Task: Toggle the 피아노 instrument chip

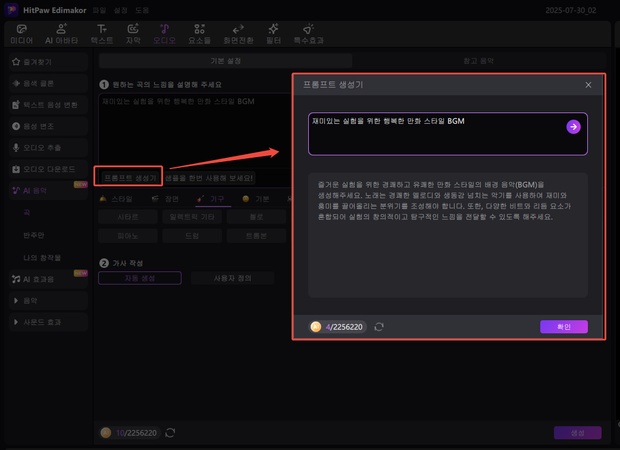Action: point(128,236)
